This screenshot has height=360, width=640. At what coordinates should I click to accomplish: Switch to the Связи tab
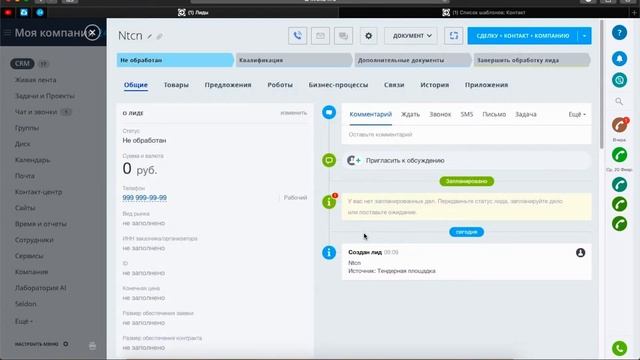click(x=394, y=85)
